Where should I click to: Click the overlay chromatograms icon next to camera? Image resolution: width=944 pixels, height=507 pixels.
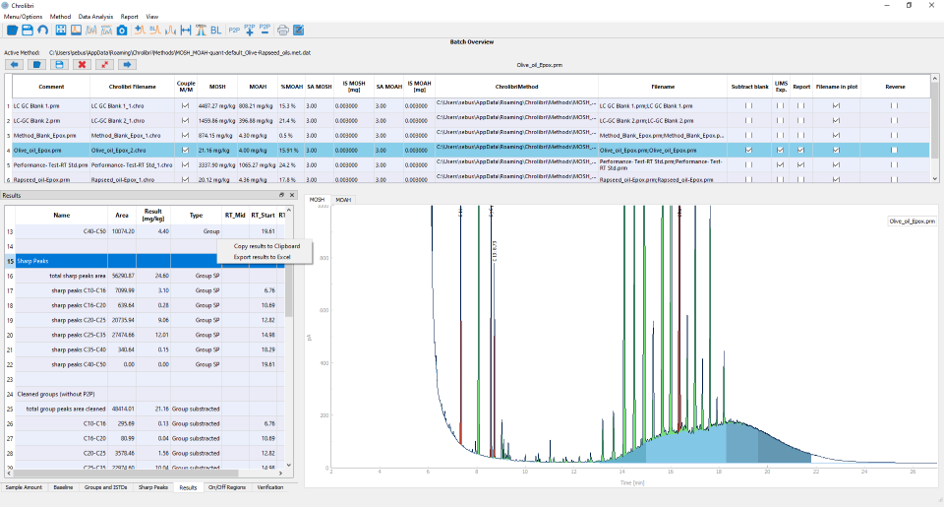tap(107, 30)
